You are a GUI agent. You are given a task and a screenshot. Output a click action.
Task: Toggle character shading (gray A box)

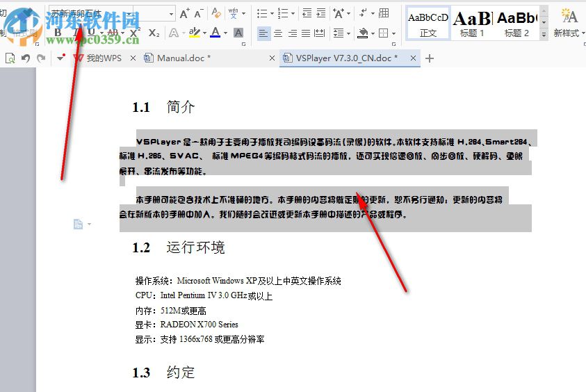point(238,33)
